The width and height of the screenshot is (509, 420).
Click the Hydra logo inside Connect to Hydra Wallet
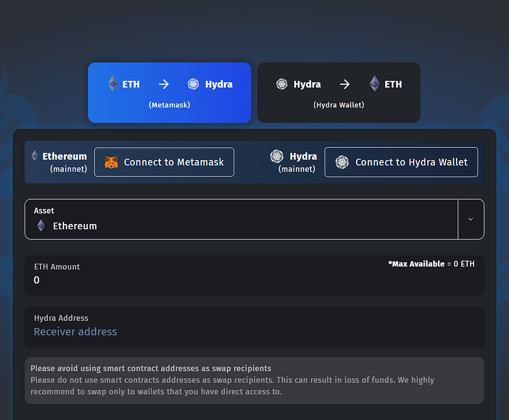[x=342, y=162]
